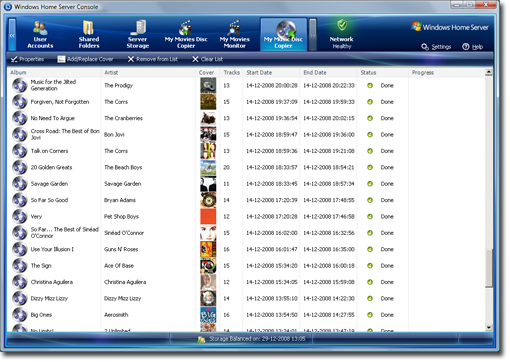The width and height of the screenshot is (510, 362).
Task: Click The Prodigy album cover thumbnail
Action: tap(208, 85)
